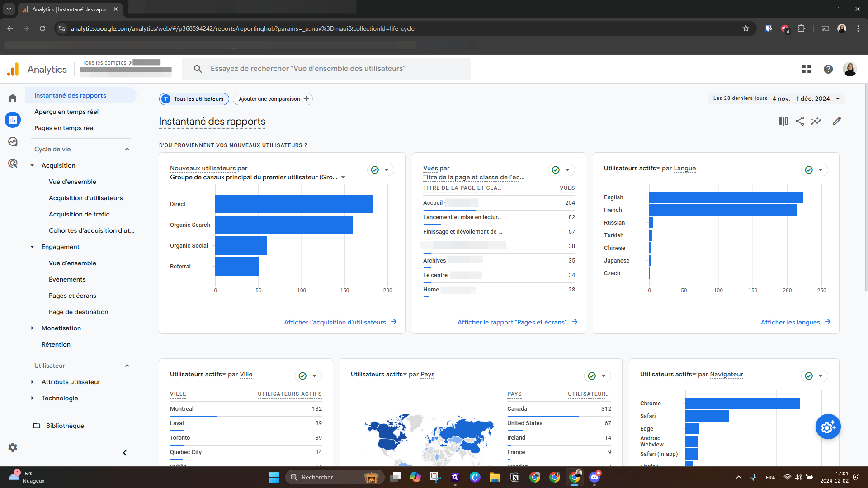This screenshot has width=868, height=488.
Task: Open the Explore icon in left rail
Action: [x=13, y=141]
